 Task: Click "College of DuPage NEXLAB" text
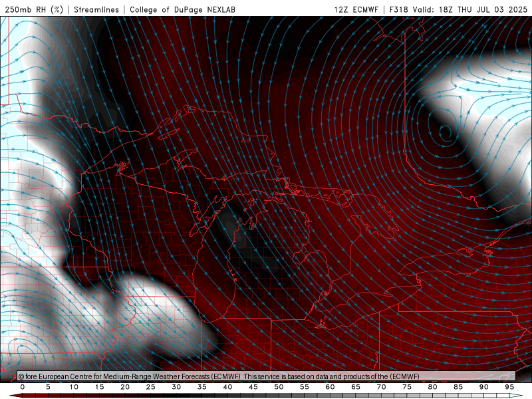coord(182,9)
